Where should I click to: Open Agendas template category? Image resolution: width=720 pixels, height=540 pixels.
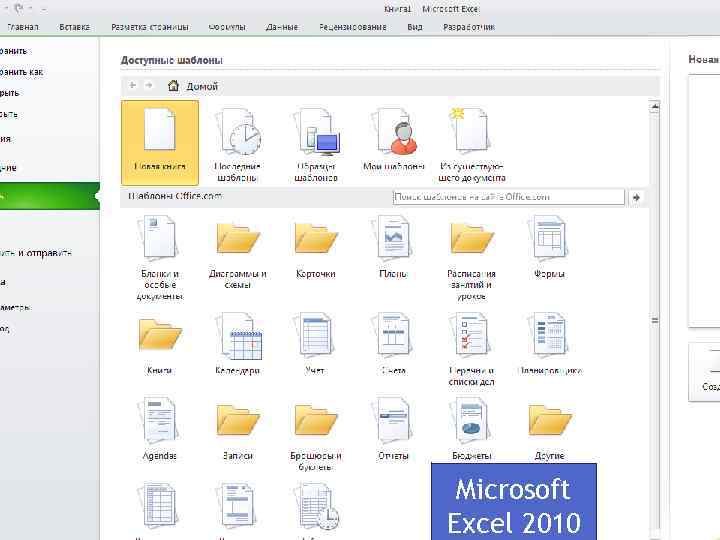coord(159,429)
